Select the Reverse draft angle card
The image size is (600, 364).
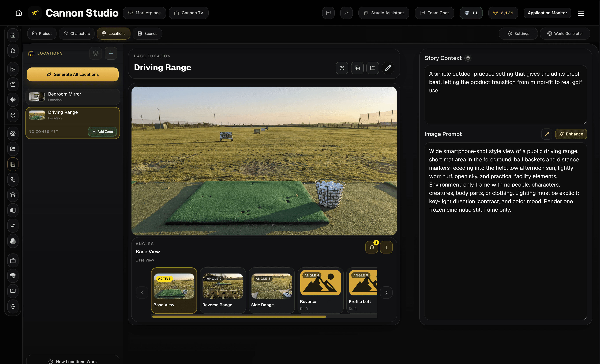tap(320, 290)
